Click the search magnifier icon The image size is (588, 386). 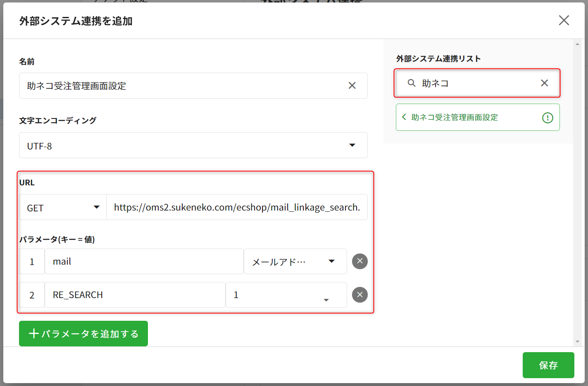click(x=412, y=83)
